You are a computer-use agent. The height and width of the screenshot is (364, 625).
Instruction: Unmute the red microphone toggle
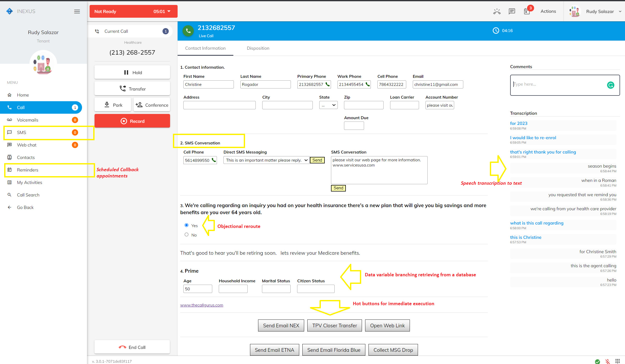tap(608, 361)
